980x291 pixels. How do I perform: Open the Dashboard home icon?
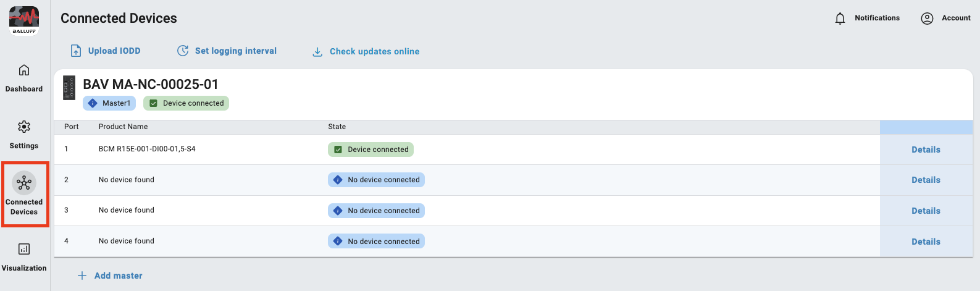pyautogui.click(x=24, y=70)
